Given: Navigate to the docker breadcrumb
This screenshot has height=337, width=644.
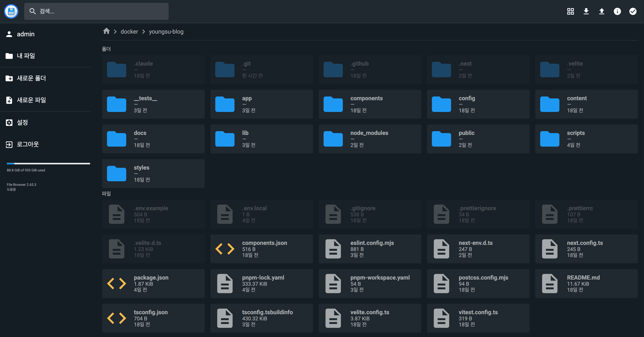Looking at the screenshot, I should pyautogui.click(x=129, y=32).
